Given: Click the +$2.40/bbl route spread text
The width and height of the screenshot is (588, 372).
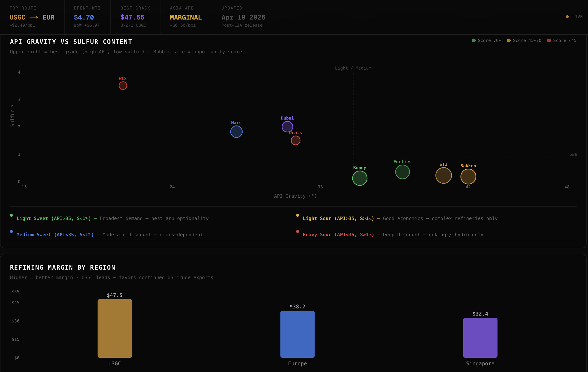Looking at the screenshot, I should (x=22, y=25).
